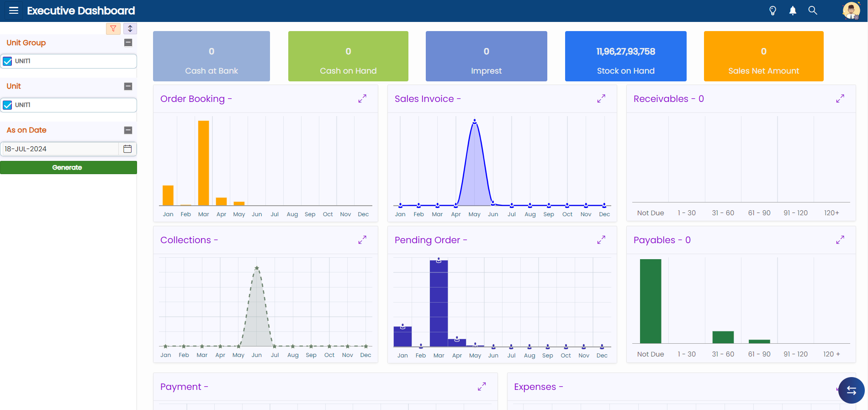Collapse the Unit Group section

[128, 43]
